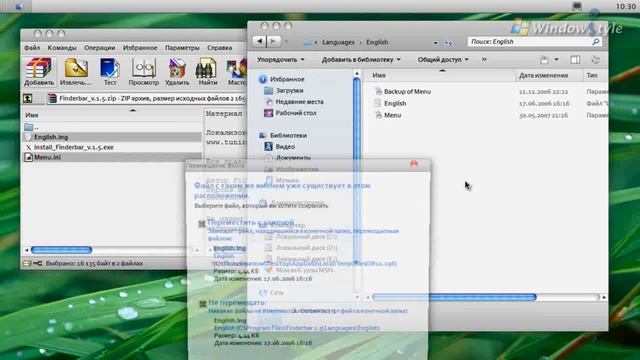Click the English breadcrumb segment
This screenshot has width=640, height=360.
(x=377, y=42)
